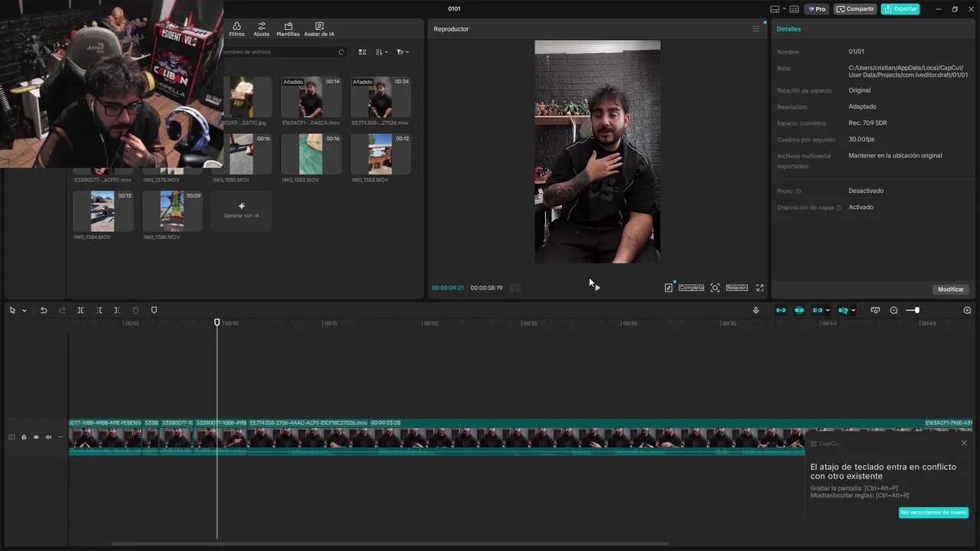Image resolution: width=980 pixels, height=551 pixels.
Task: Add a marker with the shield icon
Action: [x=154, y=310]
